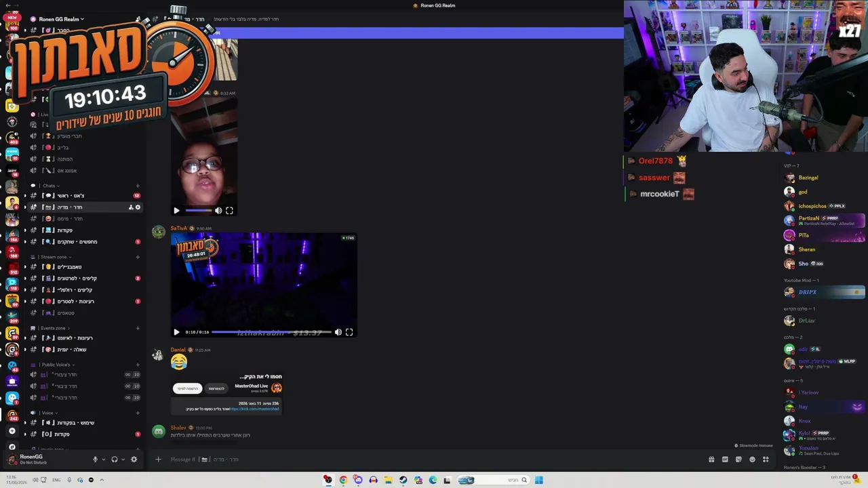
Task: Add a channel to the Voice category
Action: [138, 413]
